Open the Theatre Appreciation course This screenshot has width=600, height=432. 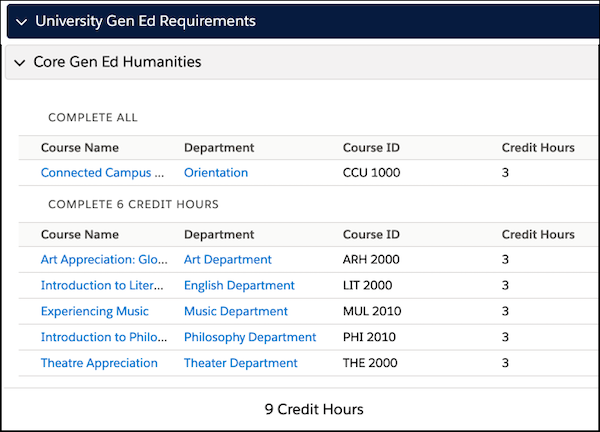99,363
